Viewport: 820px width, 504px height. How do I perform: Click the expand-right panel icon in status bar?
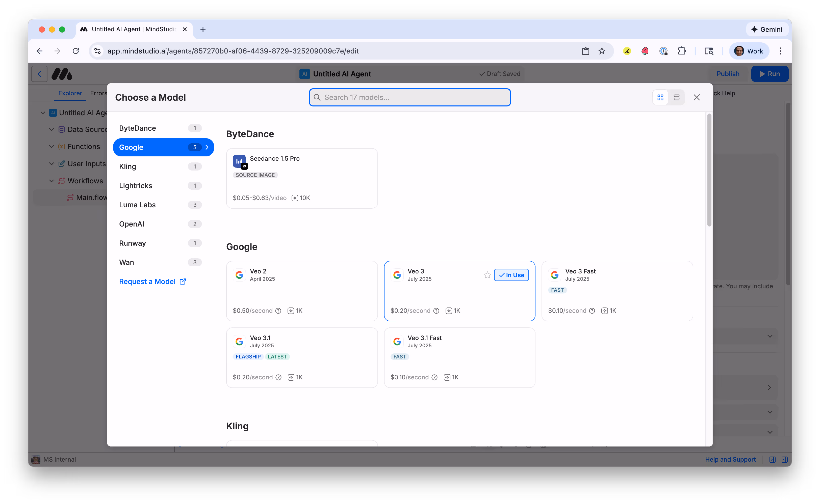(772, 459)
